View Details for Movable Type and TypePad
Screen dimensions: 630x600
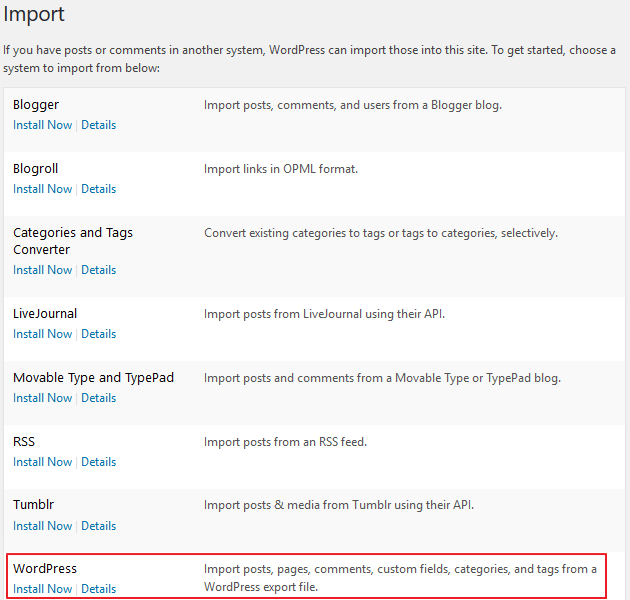coord(98,398)
